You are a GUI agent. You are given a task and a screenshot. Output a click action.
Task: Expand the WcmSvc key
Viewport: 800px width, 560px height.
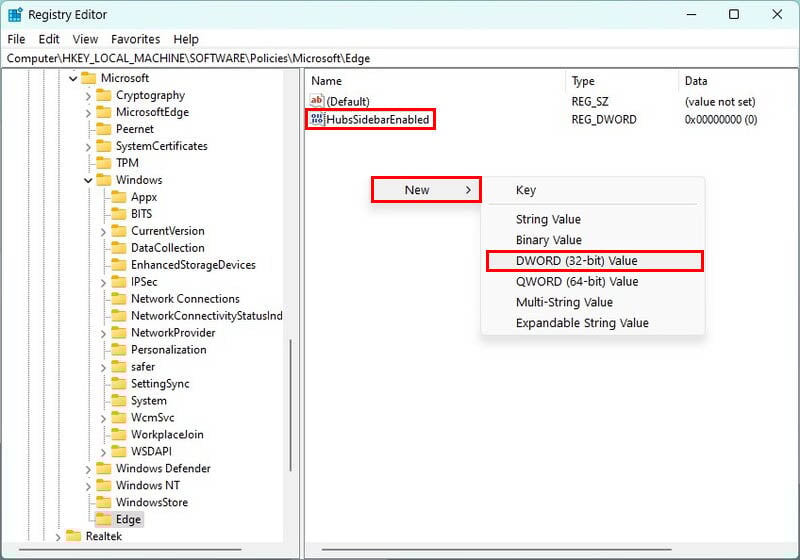(x=104, y=418)
